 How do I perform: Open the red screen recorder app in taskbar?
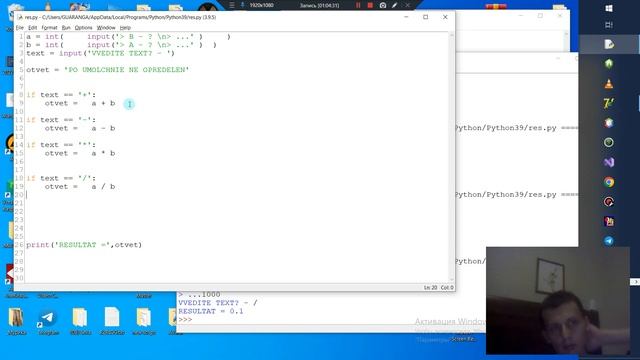point(609,202)
